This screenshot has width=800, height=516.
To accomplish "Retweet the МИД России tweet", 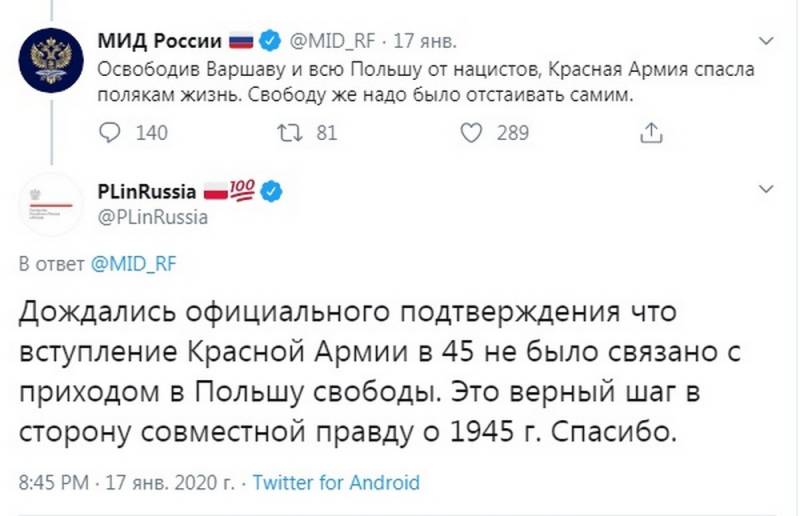I will (x=289, y=133).
